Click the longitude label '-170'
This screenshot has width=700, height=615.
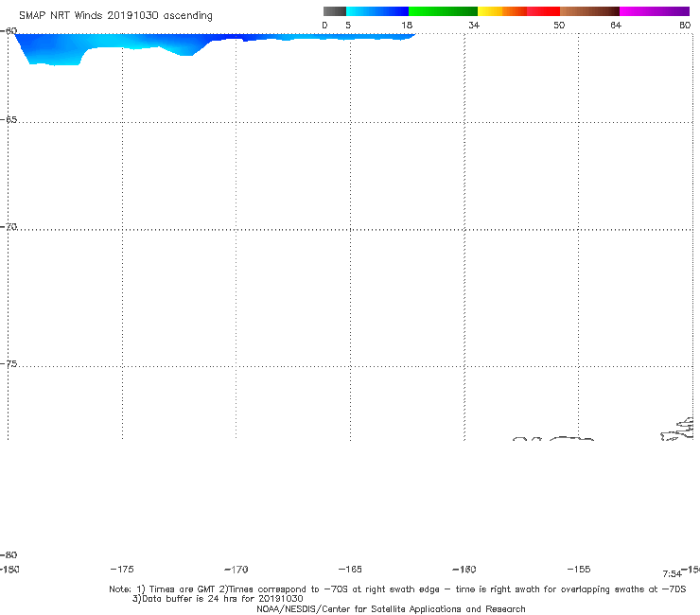coord(236,570)
